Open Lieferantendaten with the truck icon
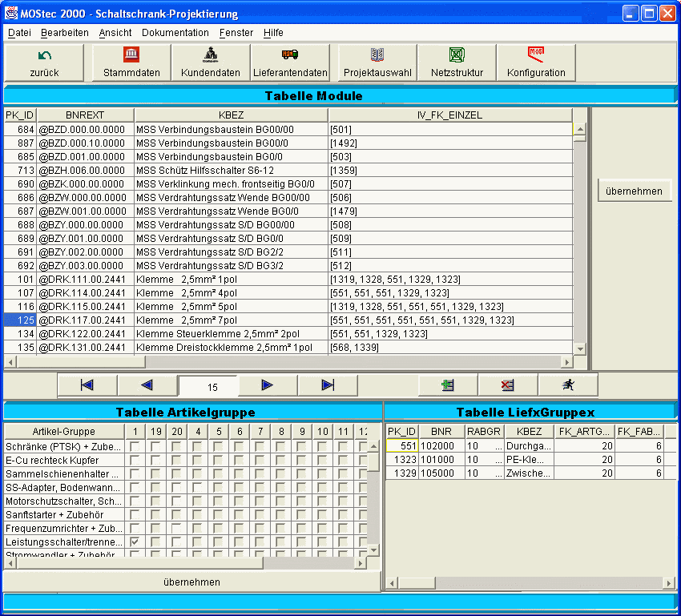This screenshot has width=681, height=616. (x=289, y=63)
